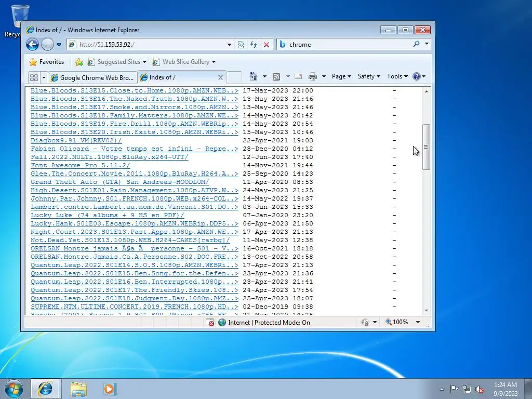The height and width of the screenshot is (399, 532).
Task: Expand the address bar URL history dropdown
Action: 229,45
